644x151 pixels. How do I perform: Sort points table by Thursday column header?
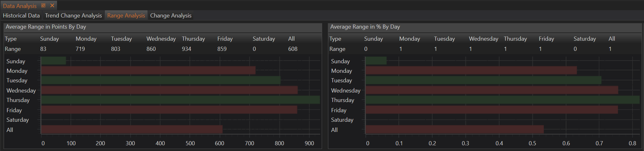(x=193, y=39)
